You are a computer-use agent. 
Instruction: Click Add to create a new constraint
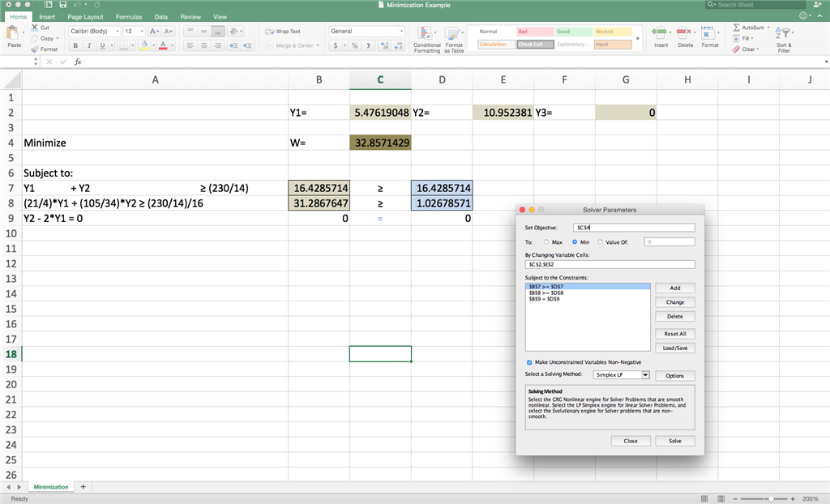pyautogui.click(x=674, y=288)
